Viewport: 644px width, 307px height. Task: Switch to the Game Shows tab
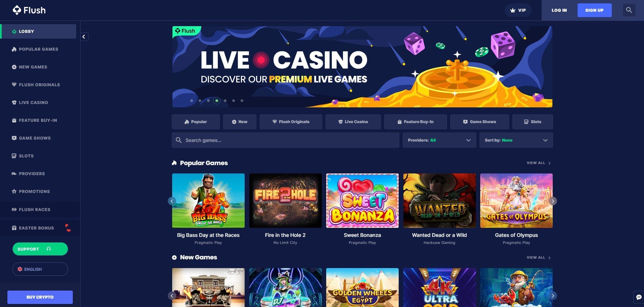480,122
